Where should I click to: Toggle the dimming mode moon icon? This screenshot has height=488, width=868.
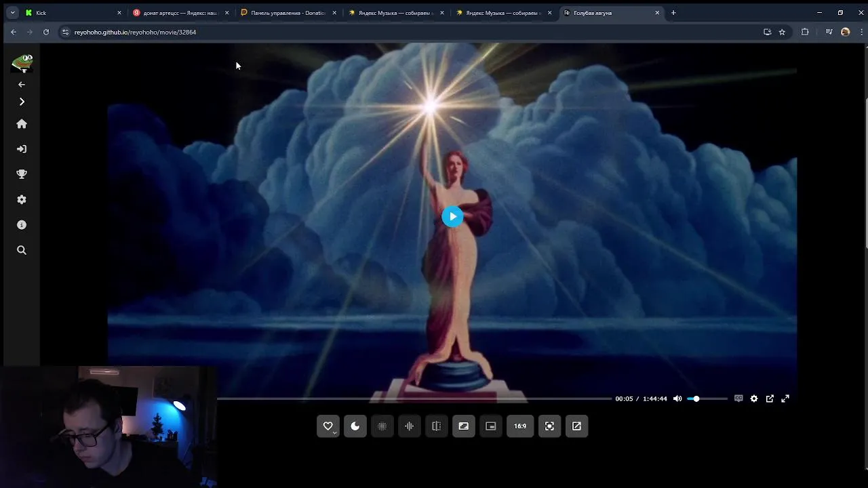[x=355, y=426]
